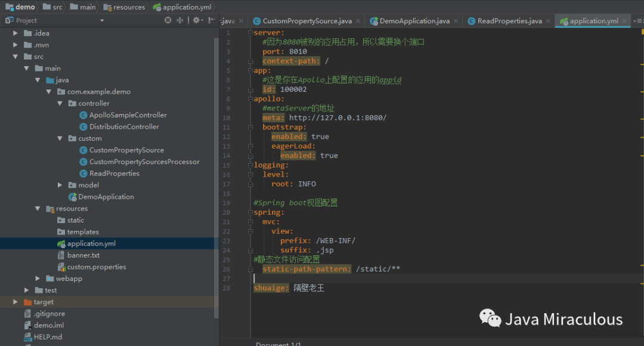Screen dimensions: 644x346
Task: Collapse the controller package
Action: point(60,104)
